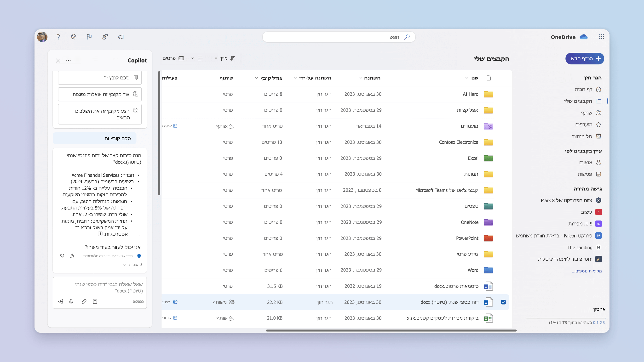Go to דף הבית in sidebar
This screenshot has height=362, width=644.
coord(587,89)
